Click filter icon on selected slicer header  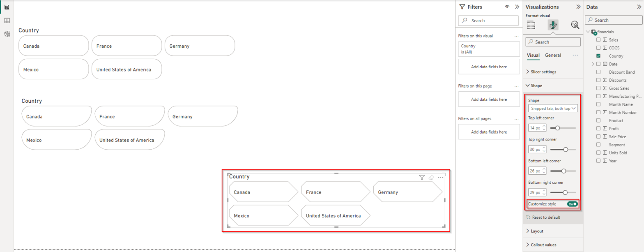click(x=422, y=177)
